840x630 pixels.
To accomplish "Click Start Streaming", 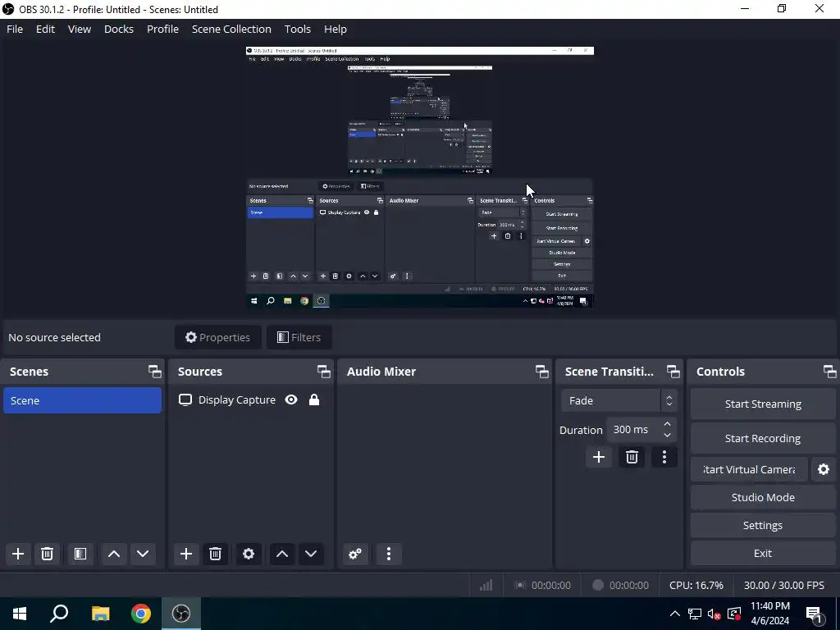I will (763, 404).
